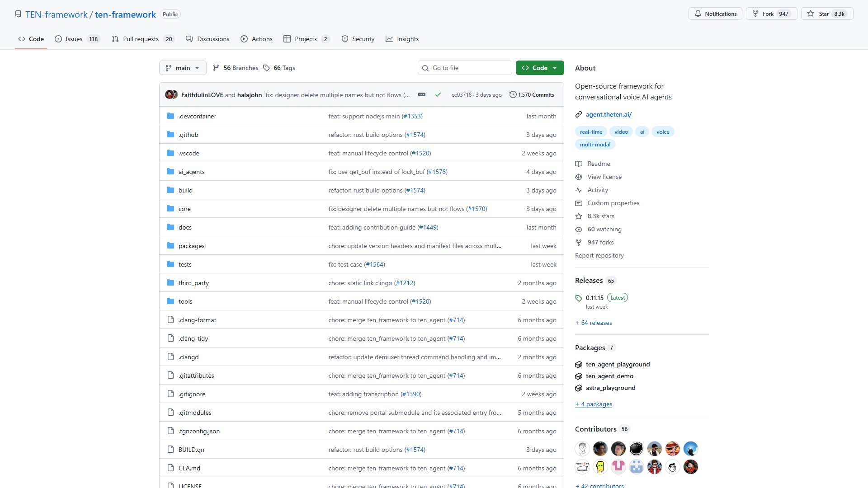Click the Star repository icon button
This screenshot has height=488, width=868.
[x=811, y=14]
